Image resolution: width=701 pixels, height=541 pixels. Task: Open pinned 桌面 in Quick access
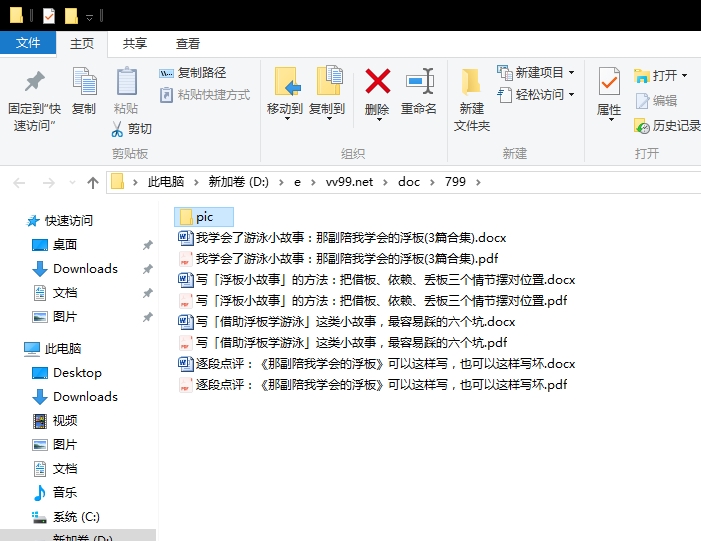point(55,245)
